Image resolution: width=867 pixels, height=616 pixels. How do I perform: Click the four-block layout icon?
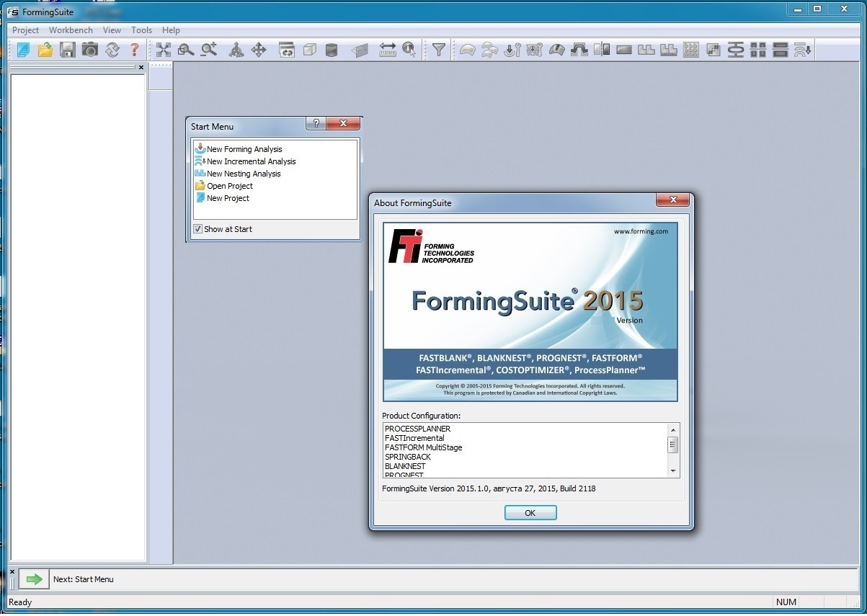(x=757, y=50)
